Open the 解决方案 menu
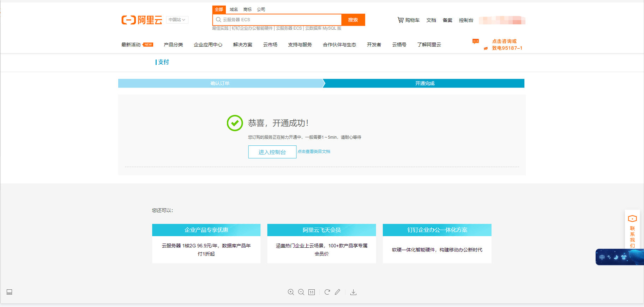Screen dimensions: 644x307 pyautogui.click(x=243, y=44)
